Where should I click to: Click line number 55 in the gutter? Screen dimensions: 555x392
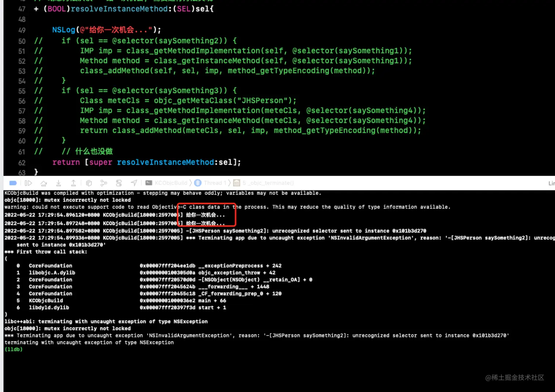click(22, 91)
